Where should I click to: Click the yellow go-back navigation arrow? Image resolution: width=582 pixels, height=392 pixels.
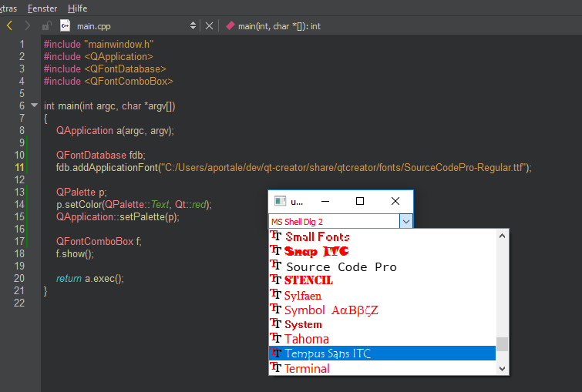click(9, 25)
